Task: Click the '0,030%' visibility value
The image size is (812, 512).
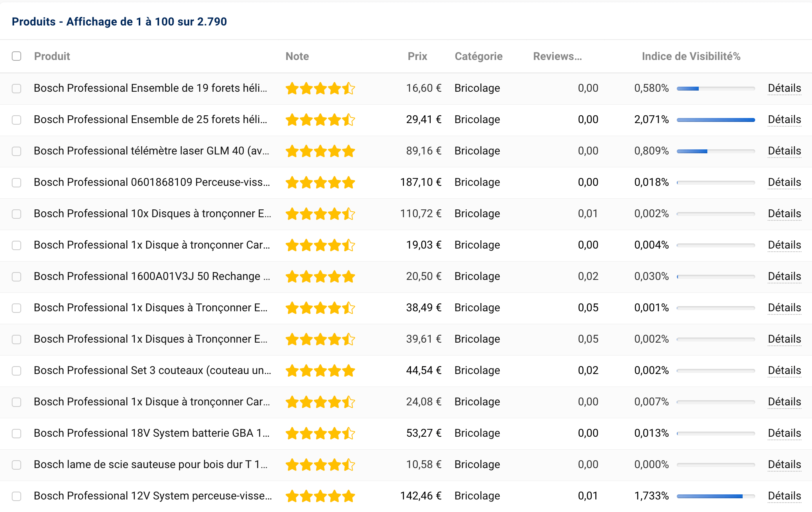Action: click(651, 276)
